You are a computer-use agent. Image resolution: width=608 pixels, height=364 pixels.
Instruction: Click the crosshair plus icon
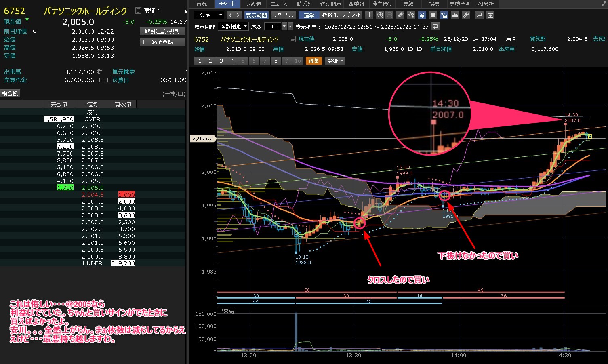point(369,15)
